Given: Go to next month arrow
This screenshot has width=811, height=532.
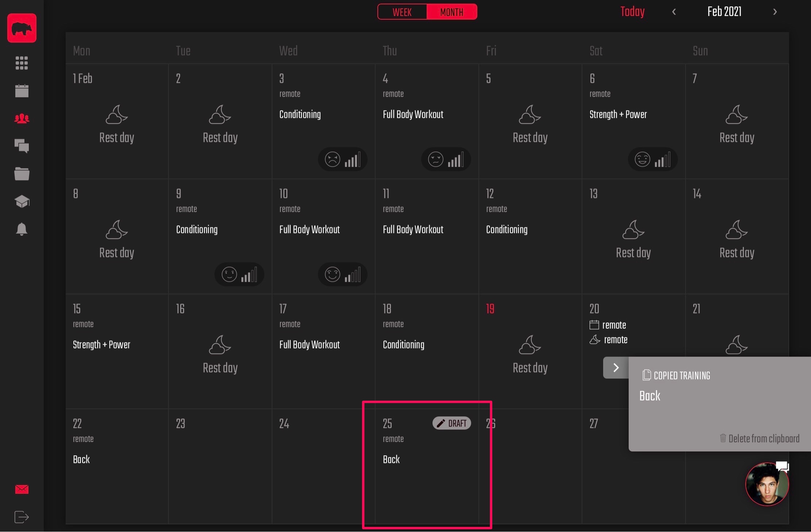Looking at the screenshot, I should click(x=775, y=12).
